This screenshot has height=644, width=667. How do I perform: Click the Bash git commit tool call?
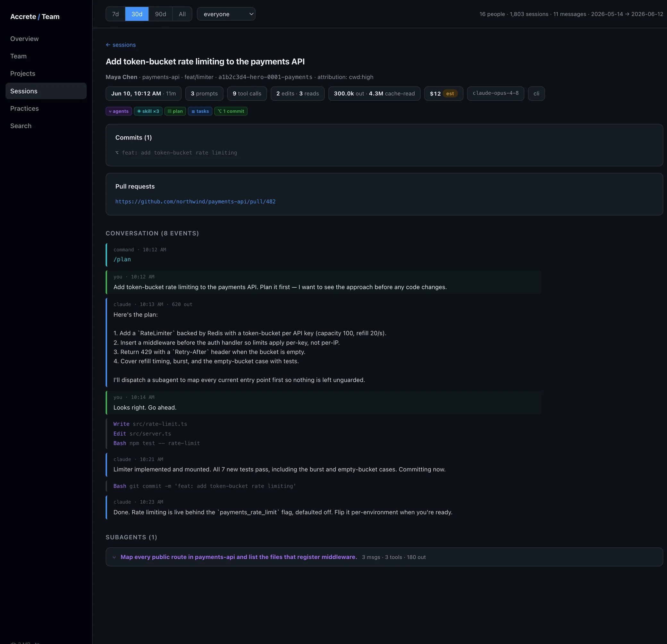pyautogui.click(x=205, y=486)
